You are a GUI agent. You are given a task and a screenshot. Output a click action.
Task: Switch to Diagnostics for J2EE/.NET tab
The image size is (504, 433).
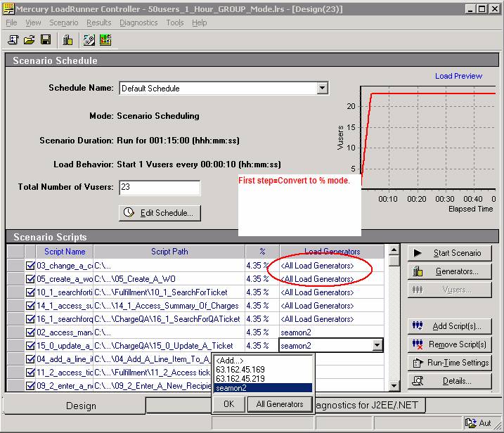(x=370, y=405)
